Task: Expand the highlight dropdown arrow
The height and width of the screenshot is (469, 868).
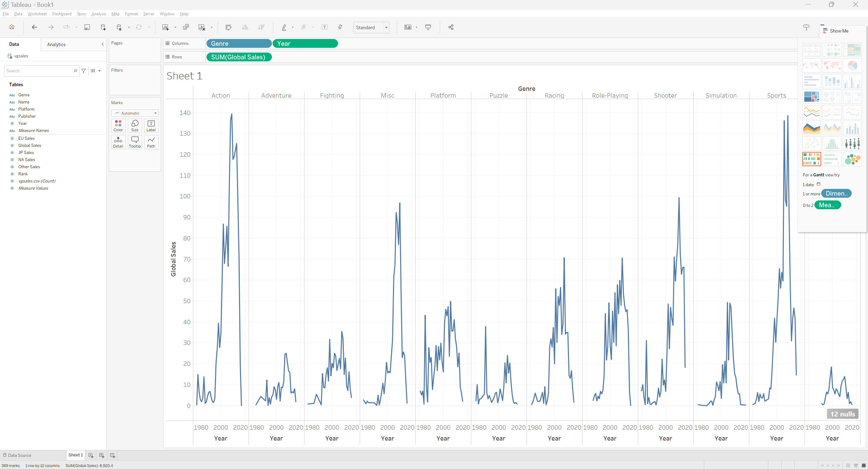Action: click(293, 27)
